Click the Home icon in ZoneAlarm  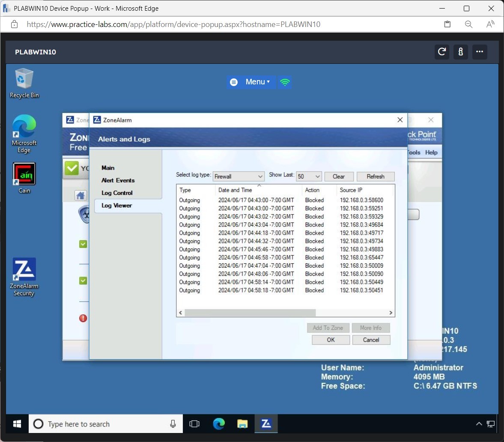pyautogui.click(x=81, y=195)
